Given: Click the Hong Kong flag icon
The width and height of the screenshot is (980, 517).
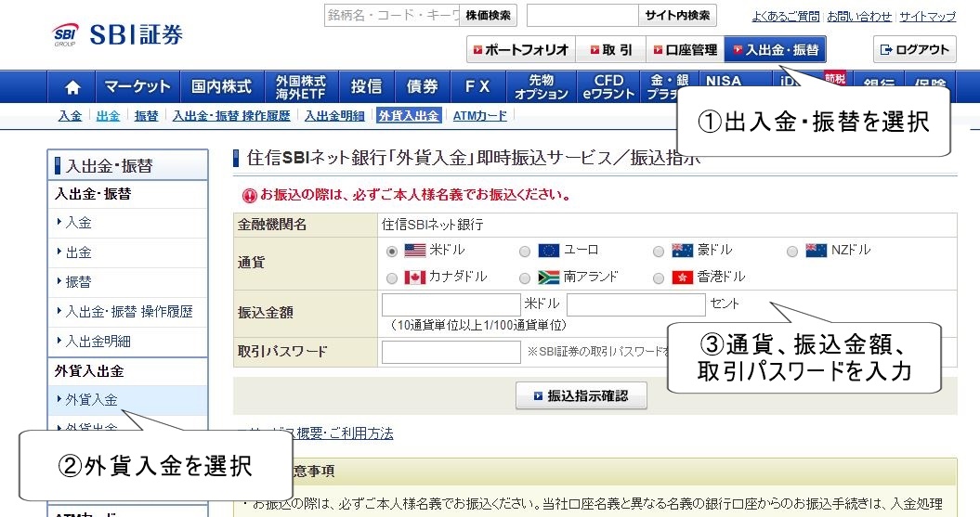Looking at the screenshot, I should coord(682,278).
